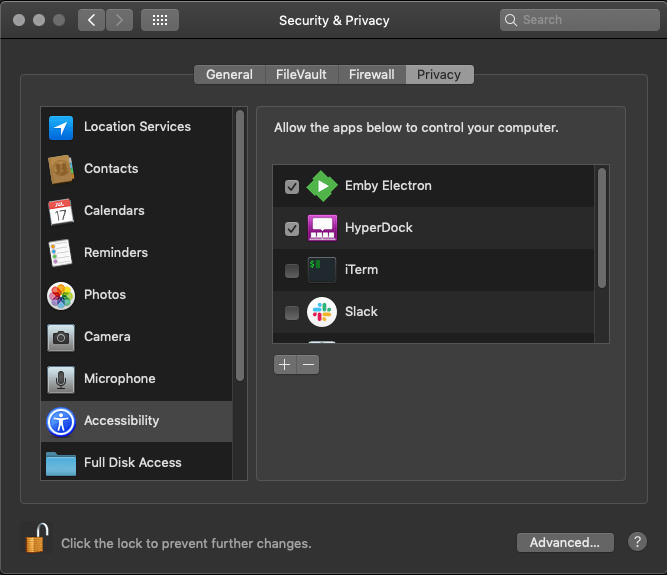Image resolution: width=667 pixels, height=575 pixels.
Task: Select the Accessibility label
Action: coord(122,421)
